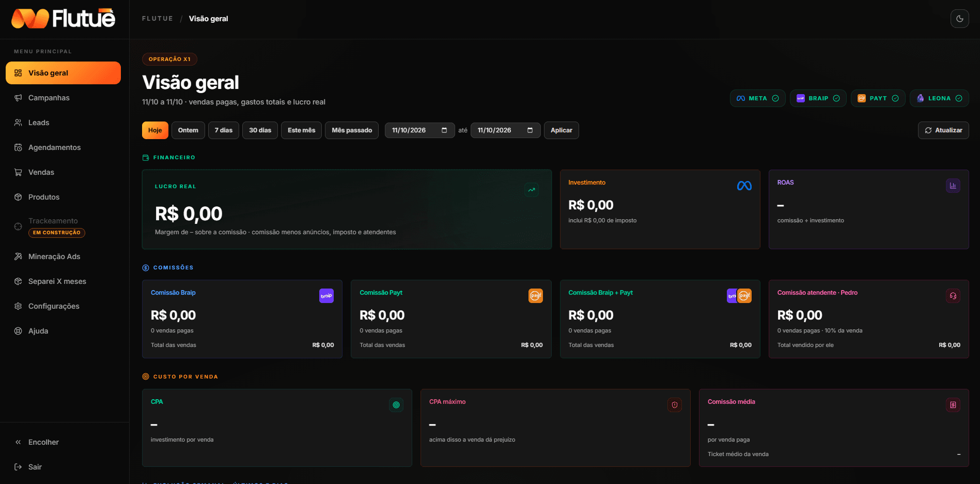This screenshot has width=980, height=484.
Task: Open Separei X meses page
Action: (63, 281)
